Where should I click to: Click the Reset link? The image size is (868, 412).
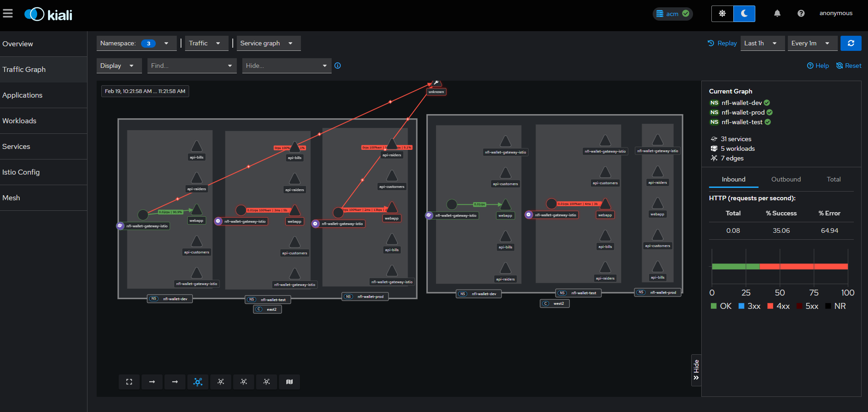[849, 66]
